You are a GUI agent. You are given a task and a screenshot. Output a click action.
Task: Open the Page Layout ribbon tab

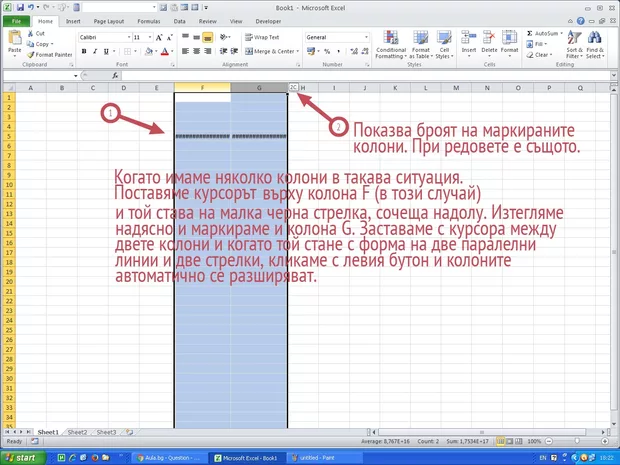point(108,20)
